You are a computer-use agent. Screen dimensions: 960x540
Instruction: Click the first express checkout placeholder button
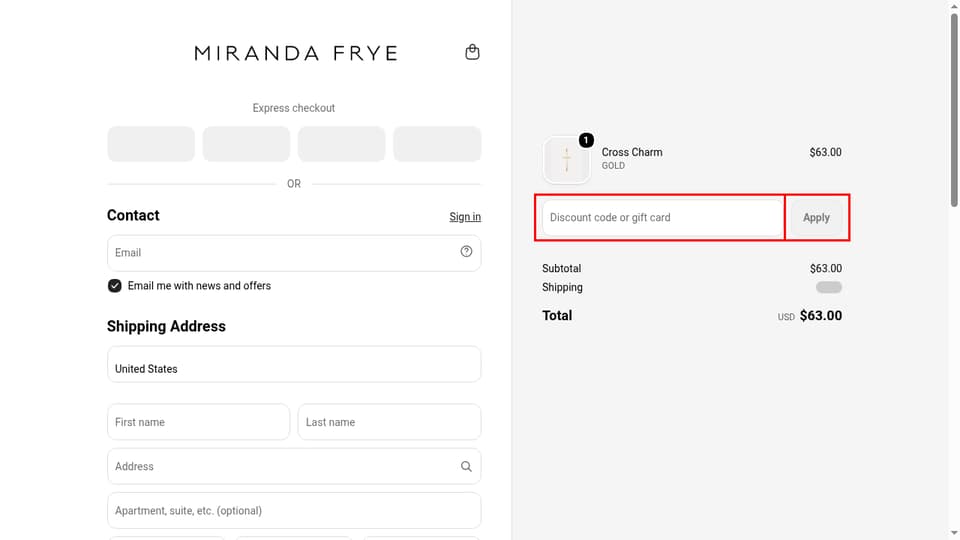[151, 144]
